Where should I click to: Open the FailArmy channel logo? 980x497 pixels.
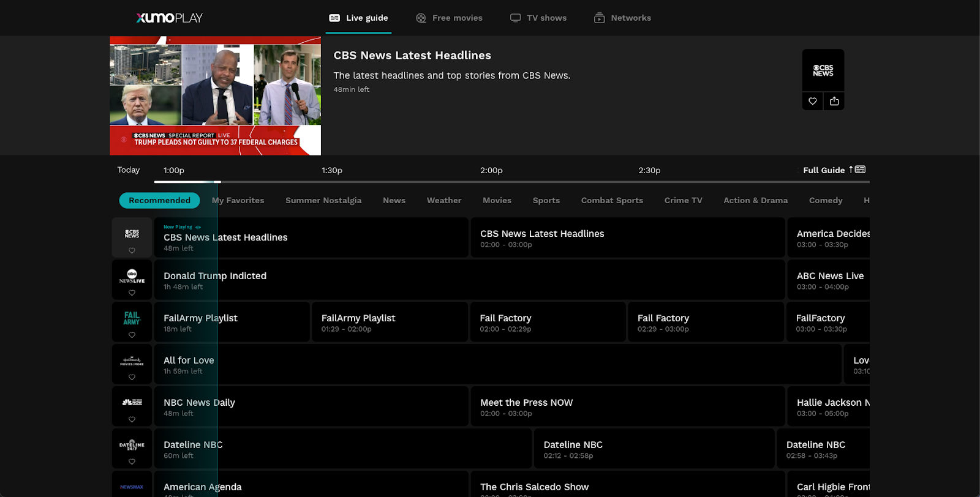tap(132, 318)
